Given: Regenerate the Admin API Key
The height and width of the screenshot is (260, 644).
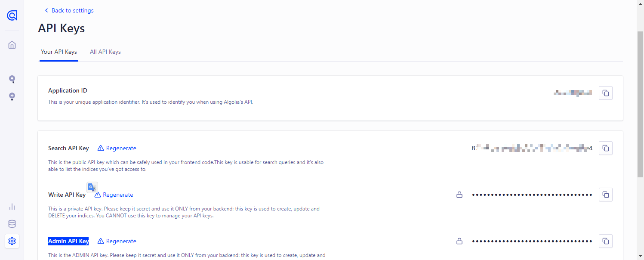Looking at the screenshot, I should (121, 241).
